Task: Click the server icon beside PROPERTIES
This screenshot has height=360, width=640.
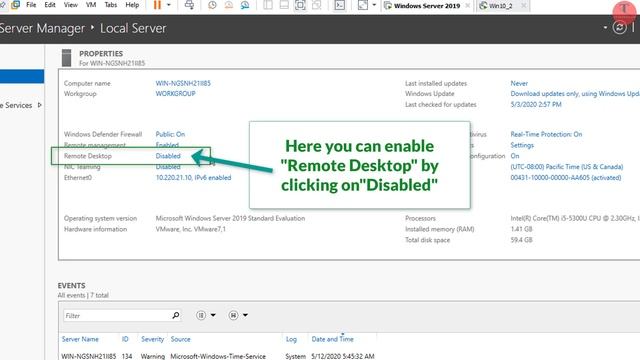Action: point(67,58)
